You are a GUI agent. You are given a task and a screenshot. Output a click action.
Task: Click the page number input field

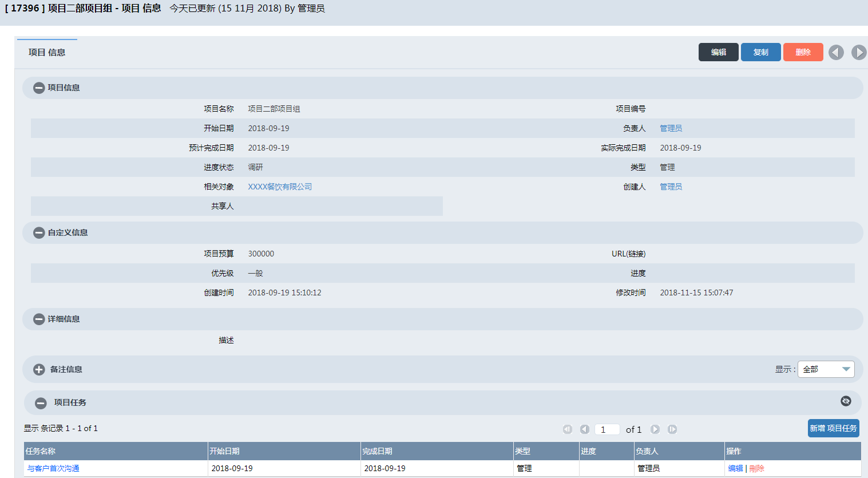[607, 429]
